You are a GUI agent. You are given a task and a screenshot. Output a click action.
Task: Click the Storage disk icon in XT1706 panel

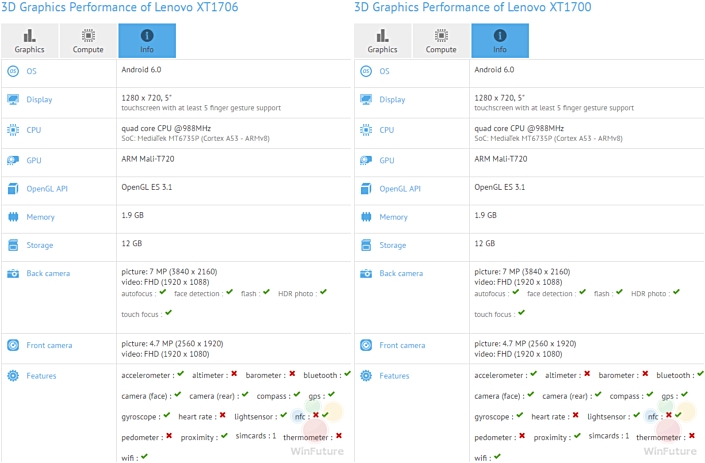tap(13, 245)
